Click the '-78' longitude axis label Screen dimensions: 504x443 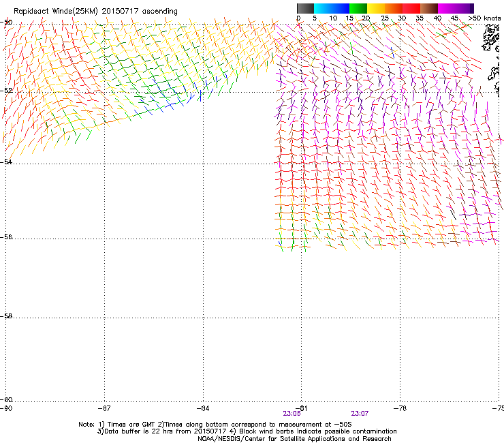click(x=400, y=408)
